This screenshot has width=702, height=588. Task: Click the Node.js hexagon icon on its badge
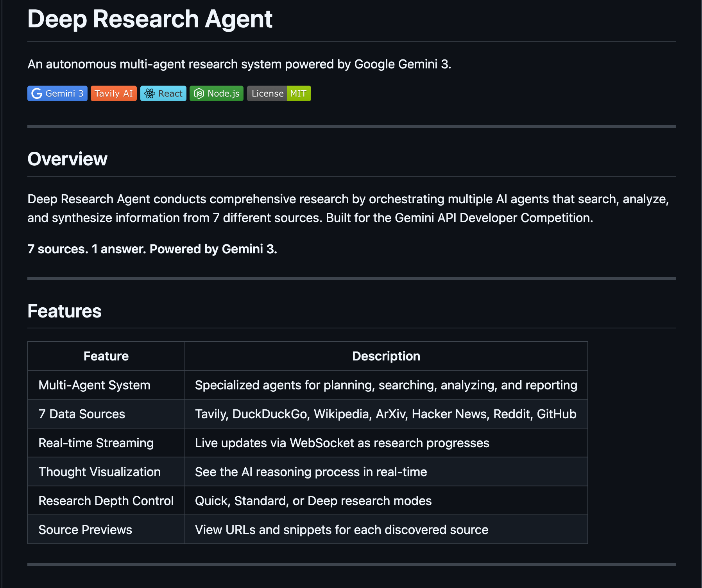pyautogui.click(x=199, y=94)
